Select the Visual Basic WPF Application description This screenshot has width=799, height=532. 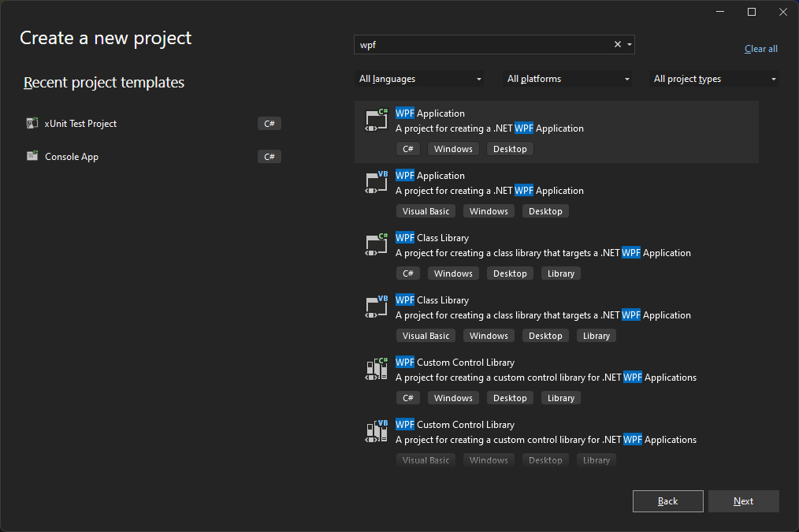(x=489, y=191)
